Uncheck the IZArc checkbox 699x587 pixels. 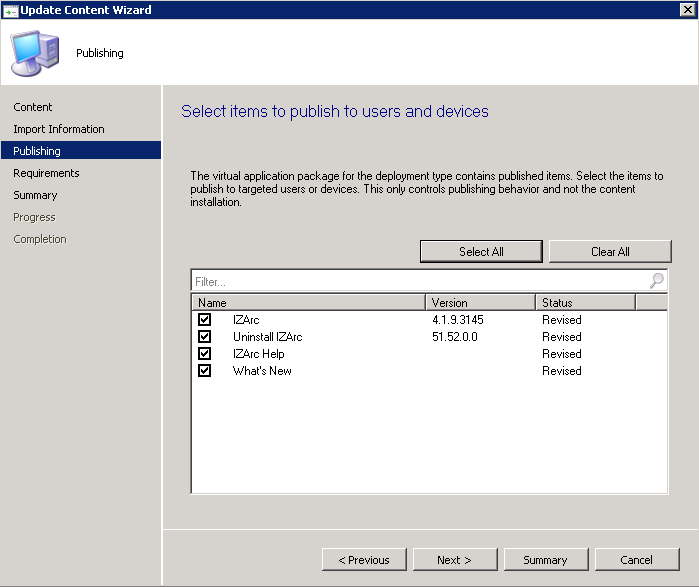(205, 320)
